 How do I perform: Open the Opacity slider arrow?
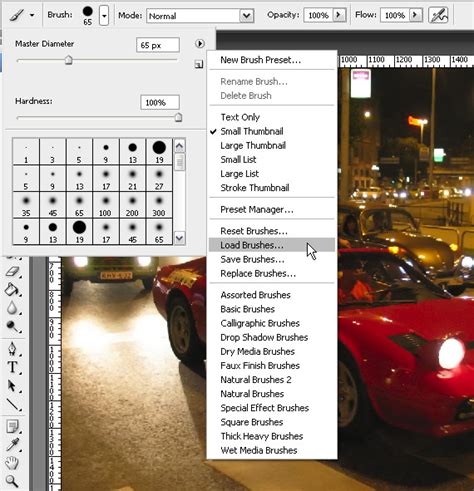[x=339, y=15]
